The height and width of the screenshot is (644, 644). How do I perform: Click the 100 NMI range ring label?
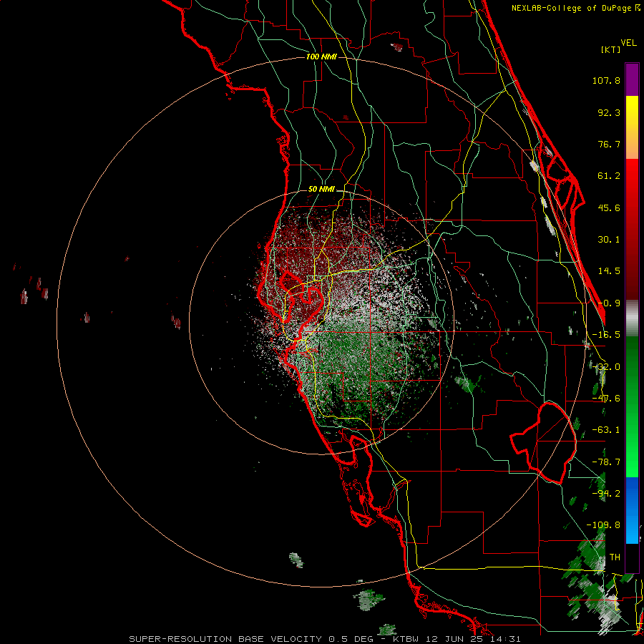[321, 57]
